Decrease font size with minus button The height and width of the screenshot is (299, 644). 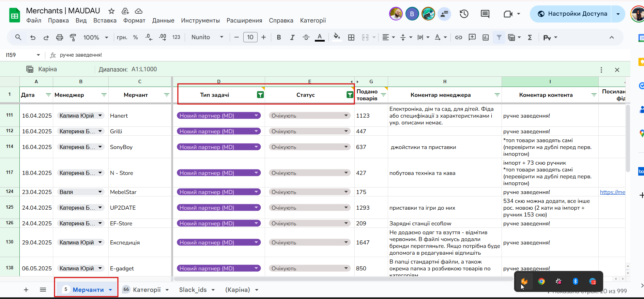pyautogui.click(x=236, y=38)
